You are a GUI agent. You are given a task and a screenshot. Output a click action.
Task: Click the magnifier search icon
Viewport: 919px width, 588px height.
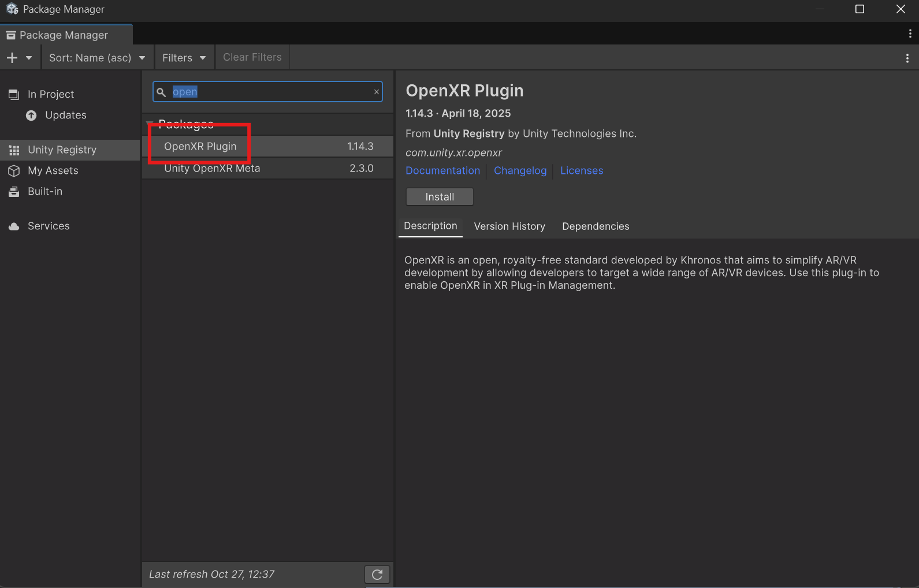(x=161, y=92)
